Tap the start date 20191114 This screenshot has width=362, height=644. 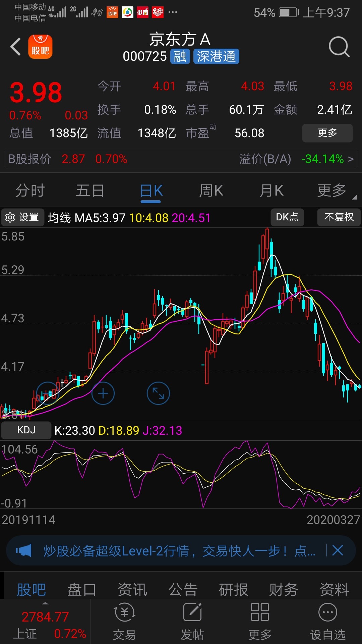[x=28, y=520]
